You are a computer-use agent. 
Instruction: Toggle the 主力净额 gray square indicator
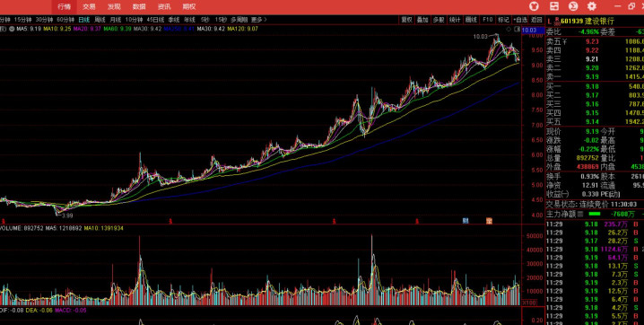pos(580,214)
